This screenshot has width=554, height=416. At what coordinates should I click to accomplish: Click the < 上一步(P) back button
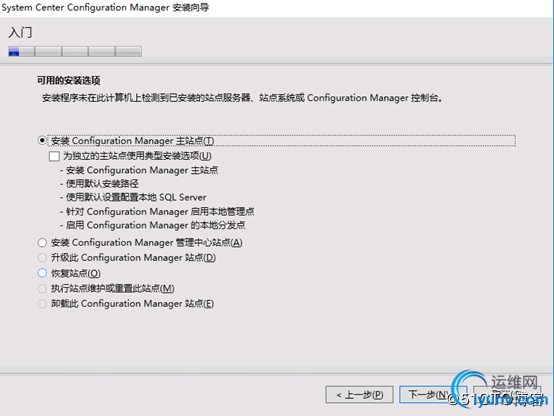[359, 394]
